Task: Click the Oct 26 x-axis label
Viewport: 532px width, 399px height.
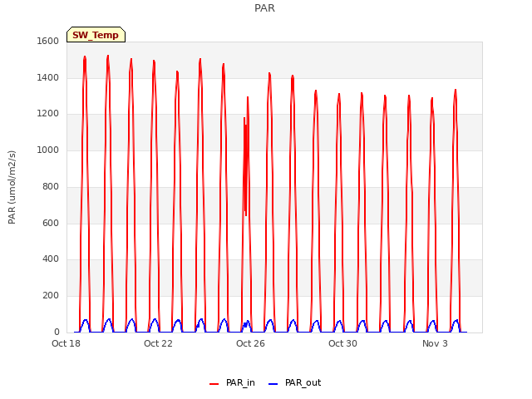Action: 250,343
